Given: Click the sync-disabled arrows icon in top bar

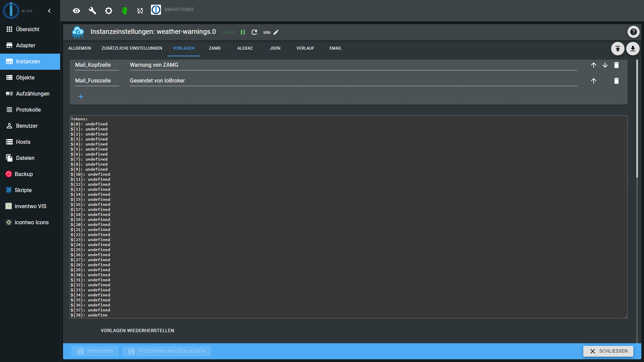Looking at the screenshot, I should click(140, 11).
